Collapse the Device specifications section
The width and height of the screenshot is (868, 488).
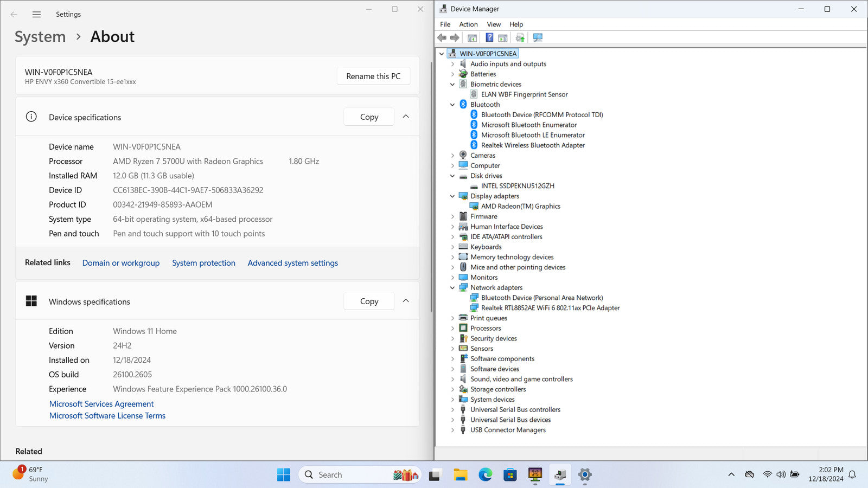tap(406, 117)
